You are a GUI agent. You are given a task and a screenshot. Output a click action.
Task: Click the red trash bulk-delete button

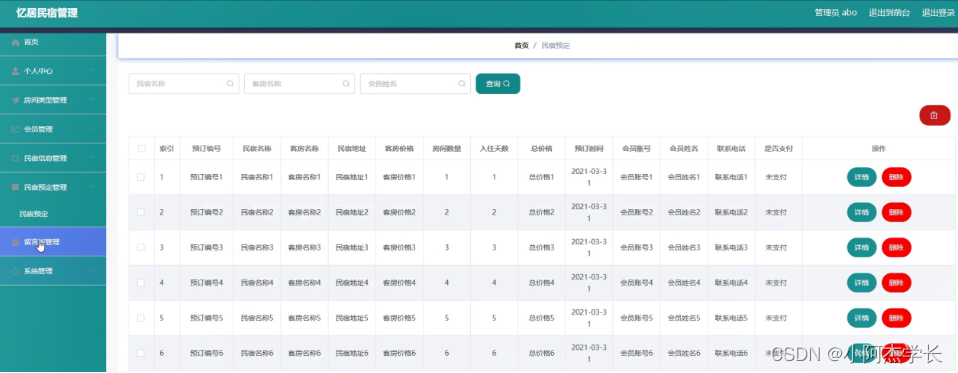tap(934, 115)
